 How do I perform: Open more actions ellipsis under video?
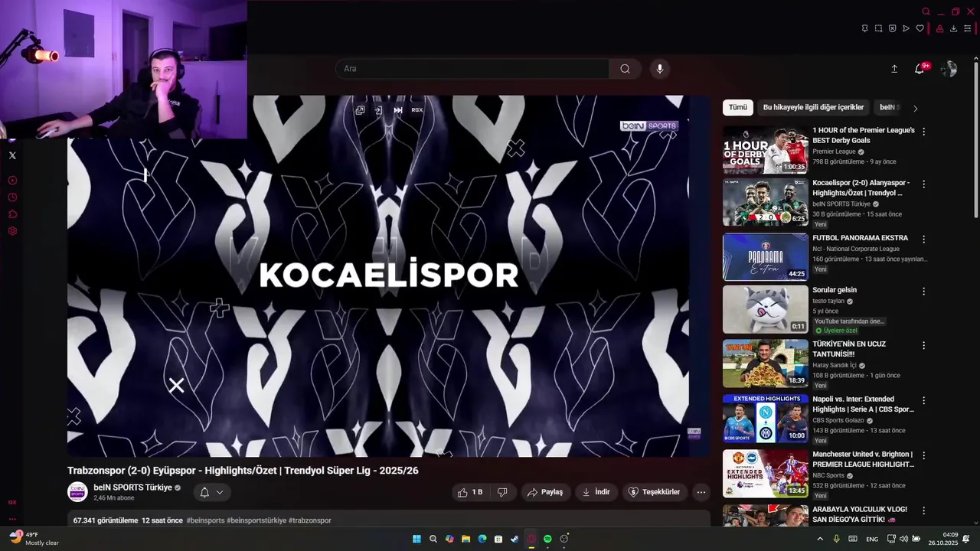tap(701, 492)
